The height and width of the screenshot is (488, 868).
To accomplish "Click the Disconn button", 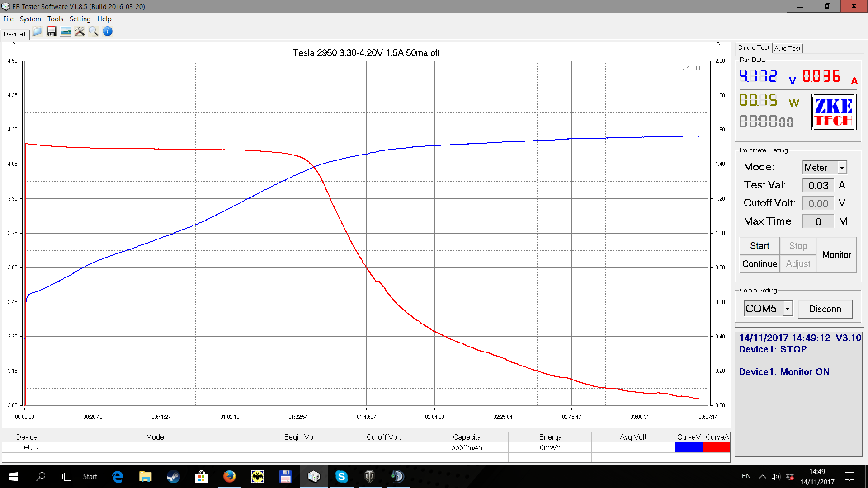I will coord(825,309).
